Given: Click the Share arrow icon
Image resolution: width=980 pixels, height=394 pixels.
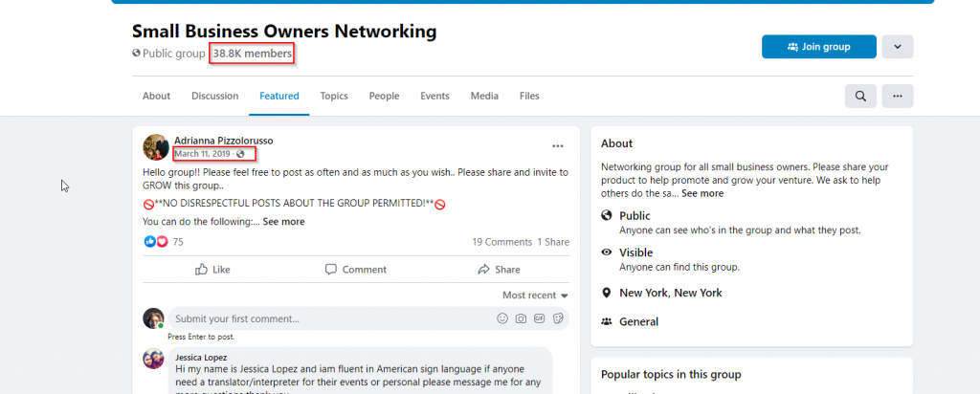Looking at the screenshot, I should (x=483, y=269).
